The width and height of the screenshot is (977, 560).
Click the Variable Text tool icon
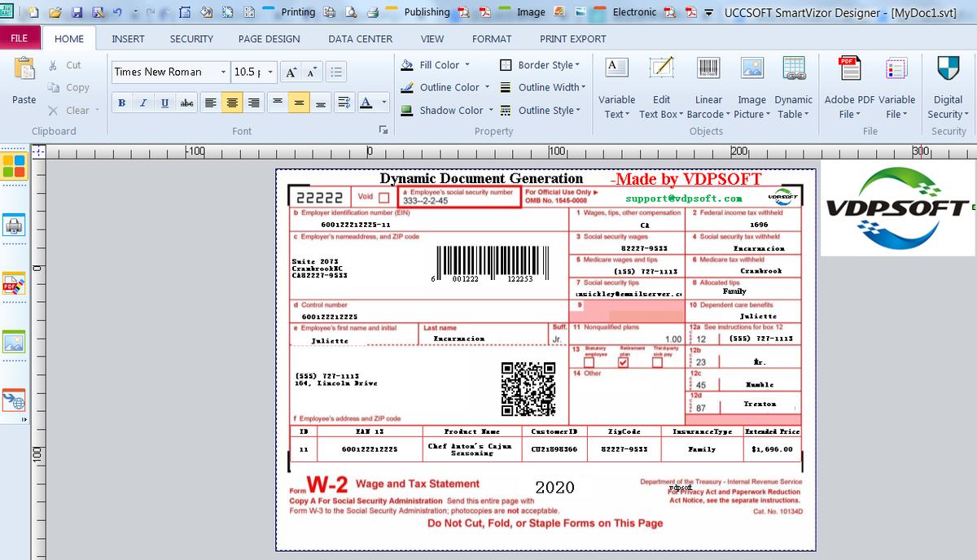[x=616, y=70]
